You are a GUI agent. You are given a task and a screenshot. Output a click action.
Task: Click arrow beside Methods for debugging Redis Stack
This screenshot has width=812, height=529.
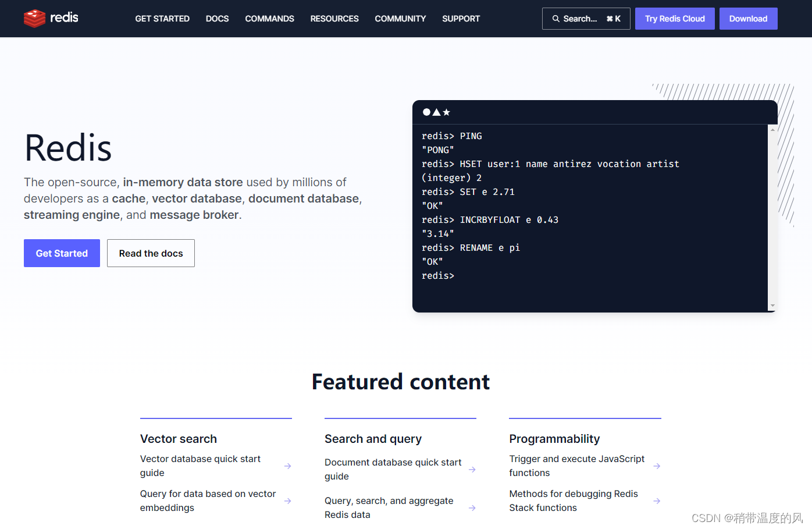pyautogui.click(x=657, y=501)
